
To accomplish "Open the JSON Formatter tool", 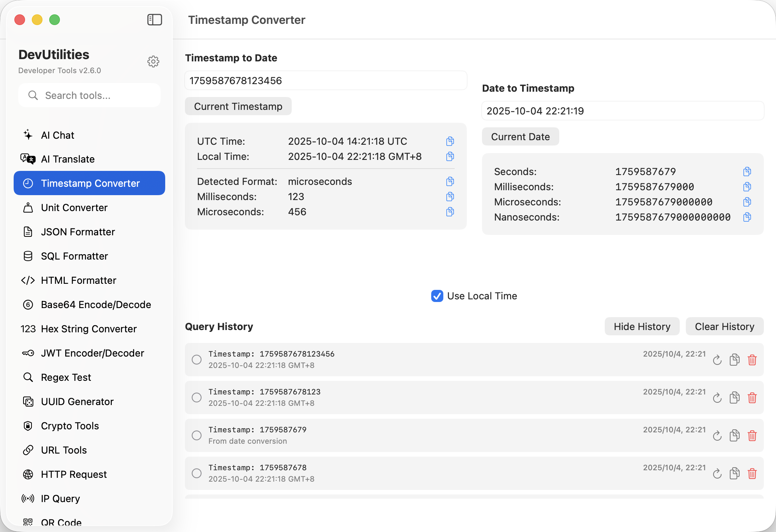I will (x=78, y=232).
